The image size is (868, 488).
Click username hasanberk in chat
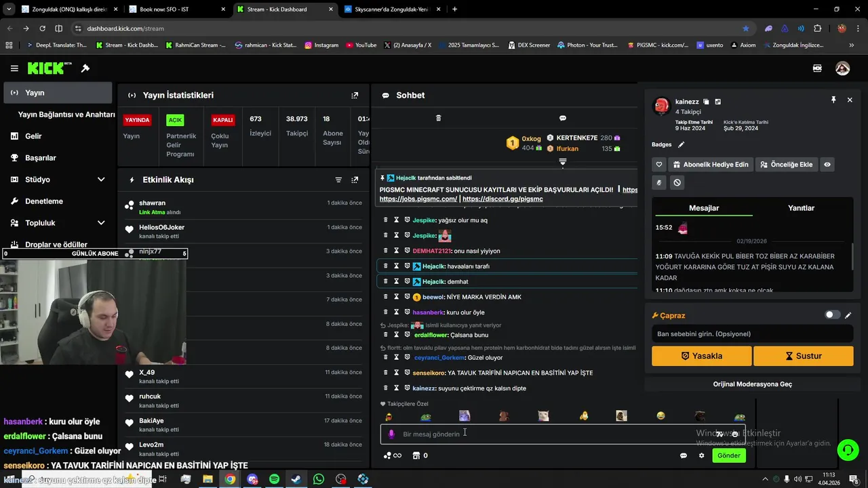point(428,312)
